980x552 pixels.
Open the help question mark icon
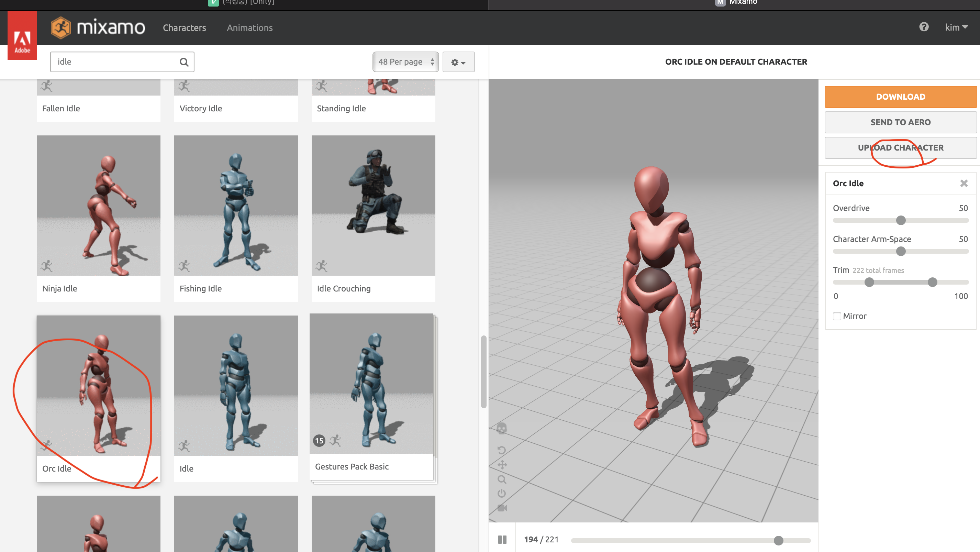924,27
